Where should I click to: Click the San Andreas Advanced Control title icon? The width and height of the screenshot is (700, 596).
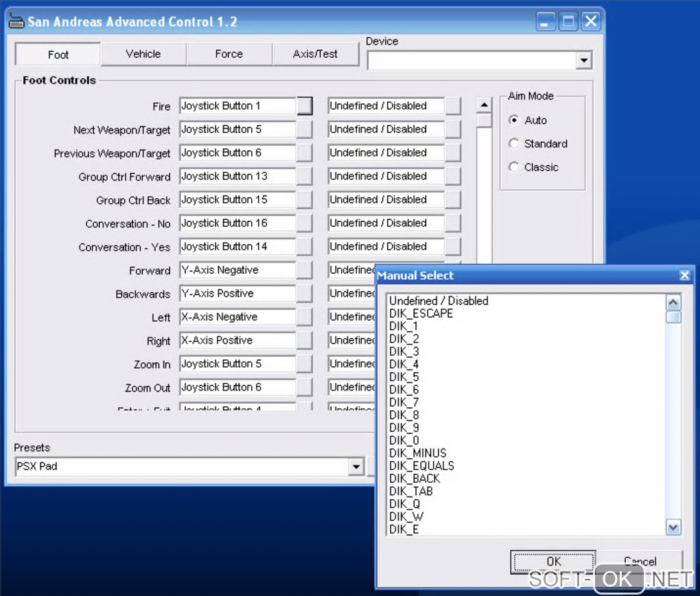click(16, 21)
